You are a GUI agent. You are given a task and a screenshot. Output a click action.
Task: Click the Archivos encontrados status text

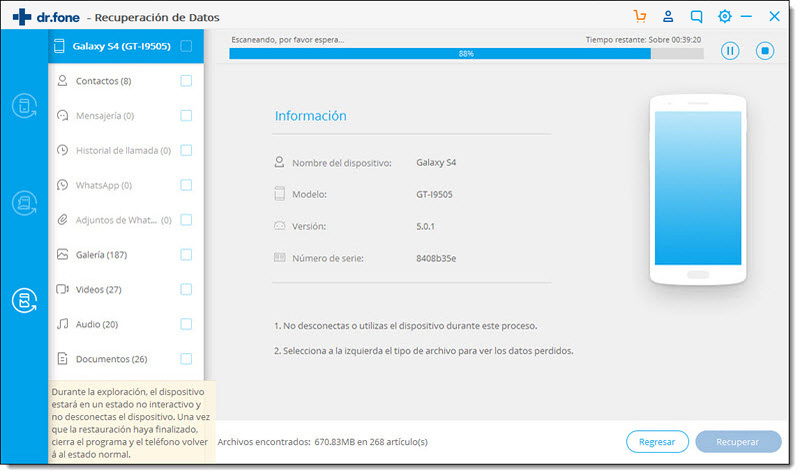322,442
